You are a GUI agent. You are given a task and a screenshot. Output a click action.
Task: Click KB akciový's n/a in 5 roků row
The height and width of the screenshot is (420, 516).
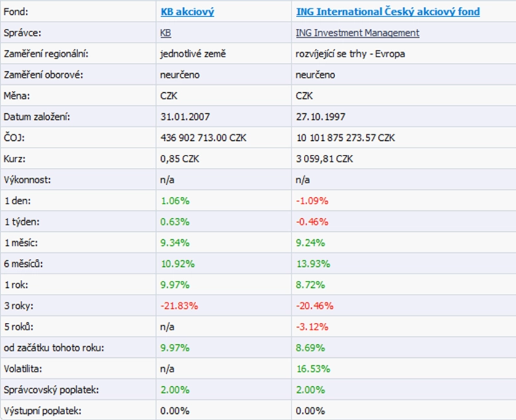point(167,327)
